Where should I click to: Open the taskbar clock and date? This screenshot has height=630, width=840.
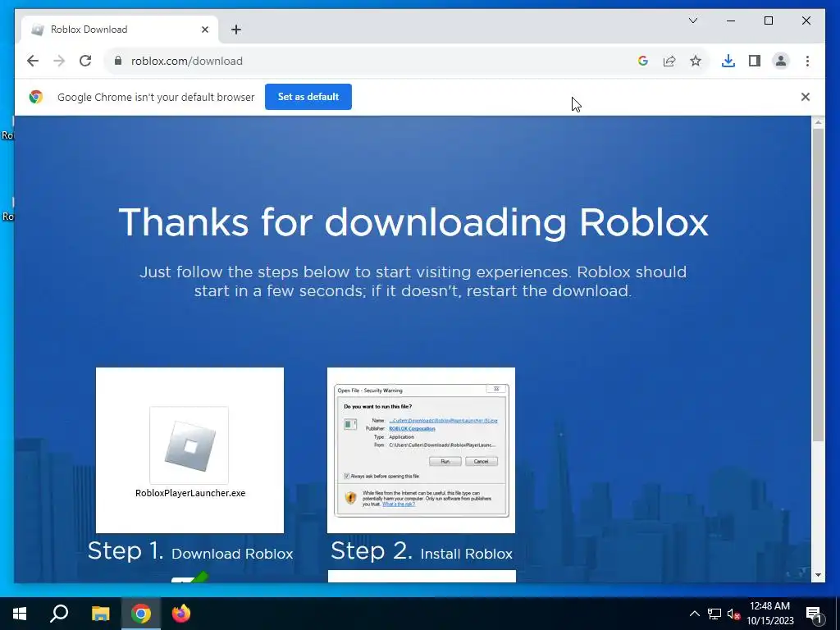point(769,614)
